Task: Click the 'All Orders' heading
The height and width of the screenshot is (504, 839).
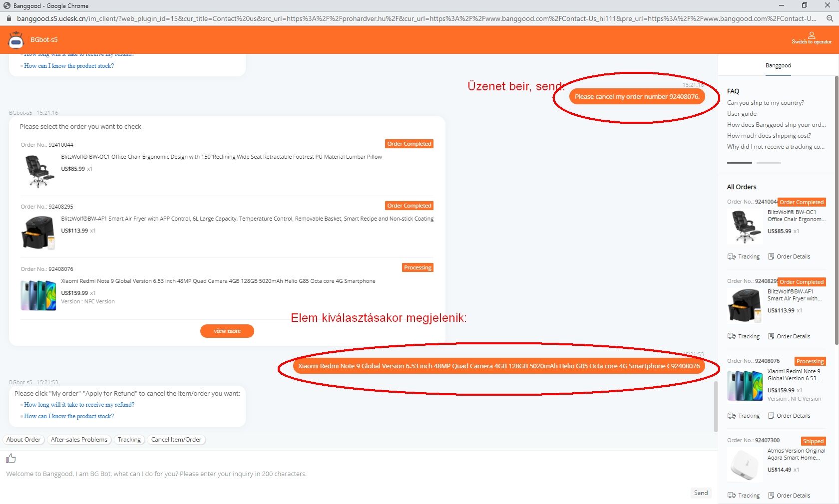Action: click(x=742, y=187)
